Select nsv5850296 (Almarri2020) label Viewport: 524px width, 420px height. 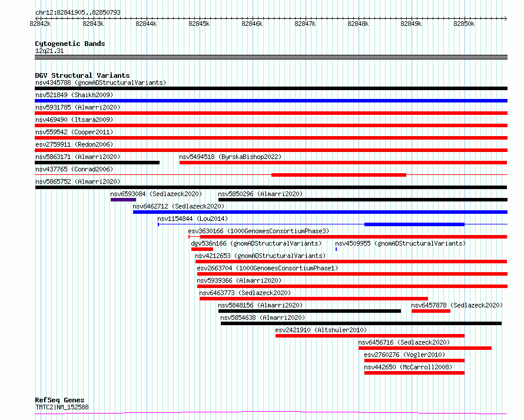pos(260,194)
